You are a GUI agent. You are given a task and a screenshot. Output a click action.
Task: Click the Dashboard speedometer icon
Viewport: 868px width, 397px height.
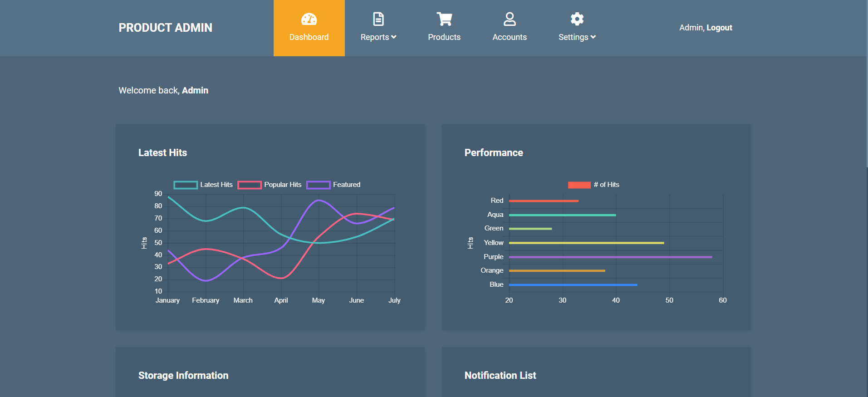pyautogui.click(x=309, y=19)
